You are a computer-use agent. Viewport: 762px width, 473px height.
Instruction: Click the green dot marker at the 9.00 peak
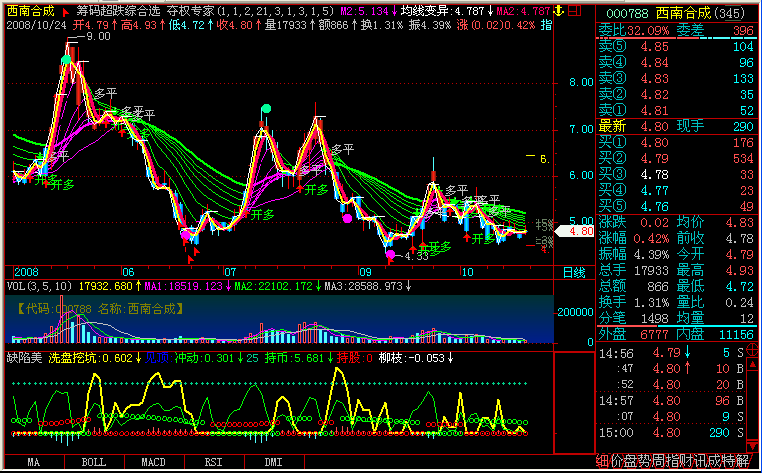pos(67,60)
